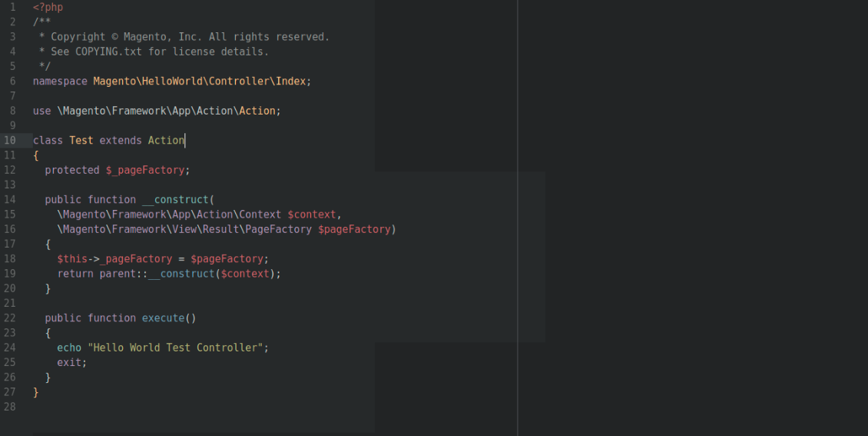Screen dimensions: 868x436
Task: Click line number 14 in the gutter
Action: 10,199
